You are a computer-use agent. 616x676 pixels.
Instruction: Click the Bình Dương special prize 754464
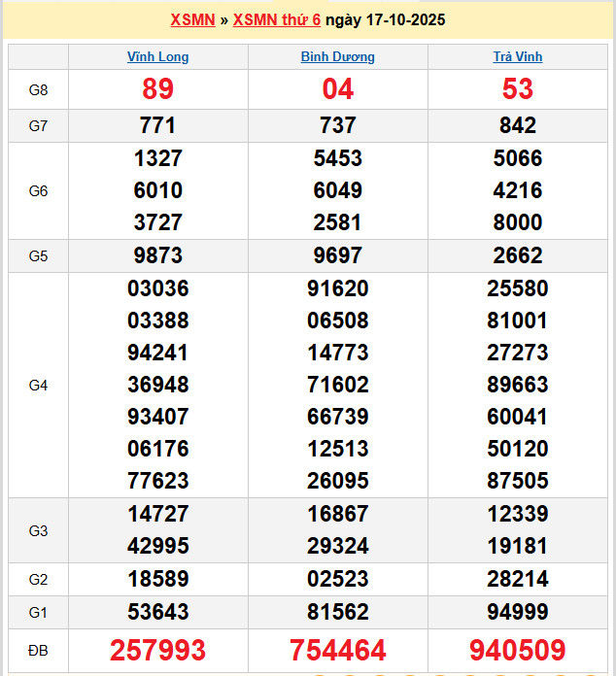[x=338, y=650]
